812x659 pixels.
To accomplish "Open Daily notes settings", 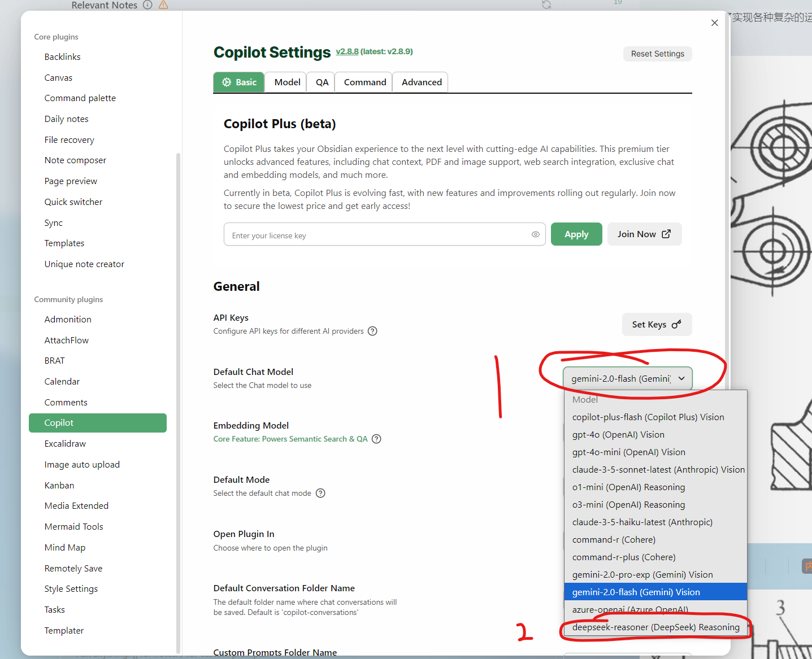I will (x=98, y=119).
